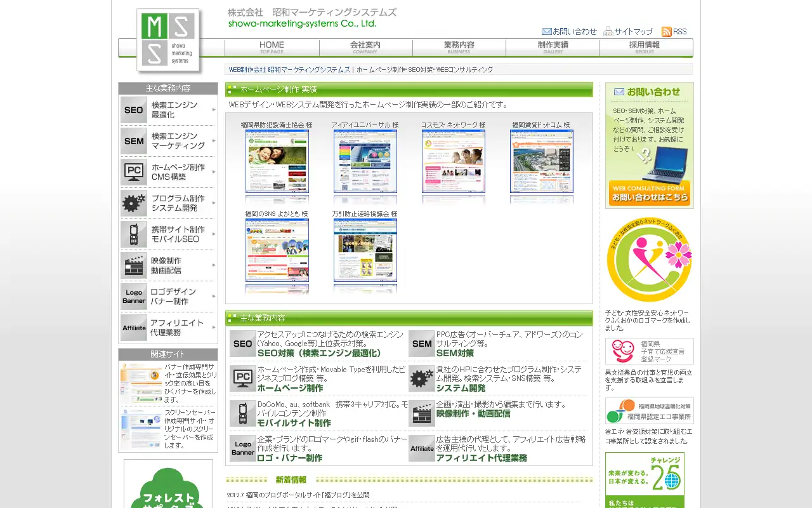
Task: Click the gear icon beside システム開発
Action: [x=422, y=378]
